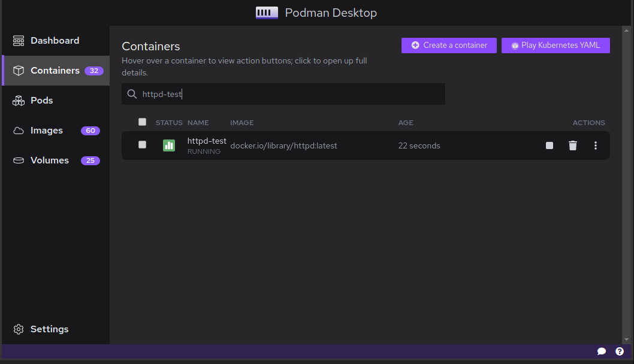
Task: Click inside the httpd-test search field
Action: coord(283,93)
